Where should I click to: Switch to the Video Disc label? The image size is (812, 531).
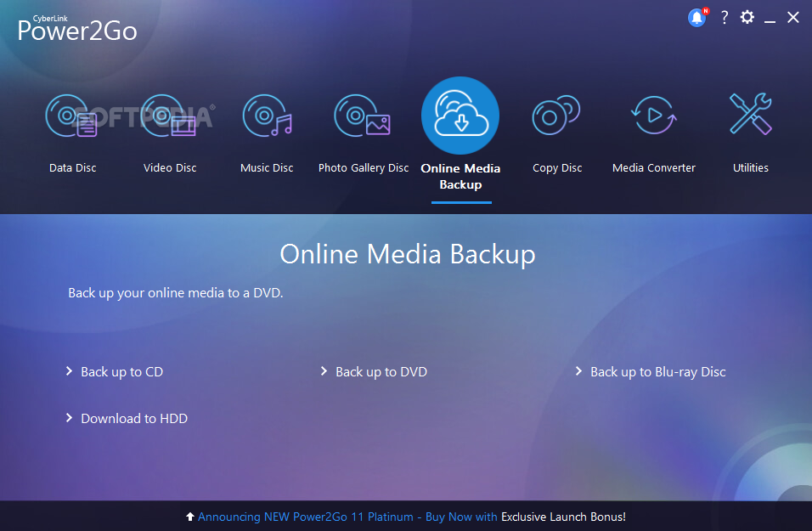(x=170, y=168)
